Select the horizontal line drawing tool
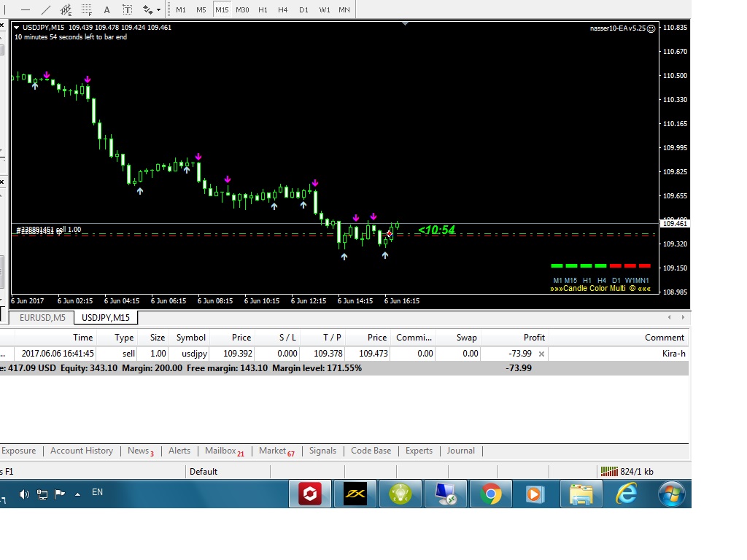Viewport: 747px width, 560px height. pyautogui.click(x=26, y=9)
